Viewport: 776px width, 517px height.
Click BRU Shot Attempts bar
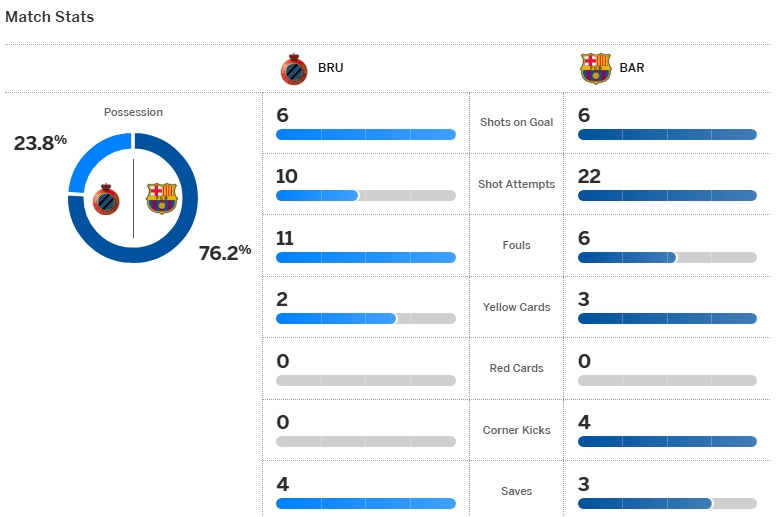coord(365,196)
